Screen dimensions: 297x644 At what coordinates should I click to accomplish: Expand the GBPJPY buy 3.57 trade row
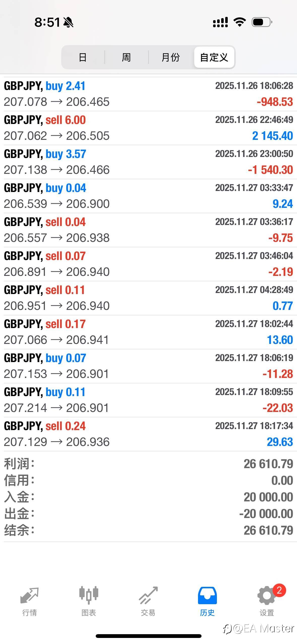pyautogui.click(x=148, y=162)
